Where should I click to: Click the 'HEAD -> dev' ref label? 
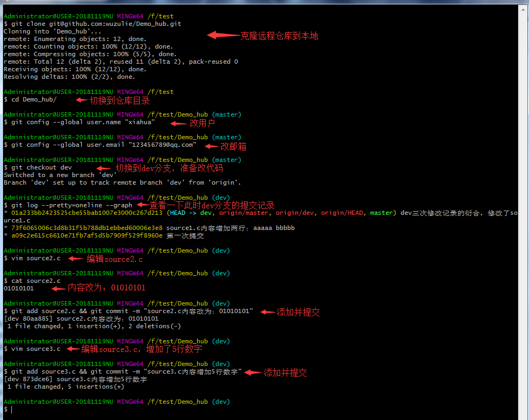click(190, 213)
